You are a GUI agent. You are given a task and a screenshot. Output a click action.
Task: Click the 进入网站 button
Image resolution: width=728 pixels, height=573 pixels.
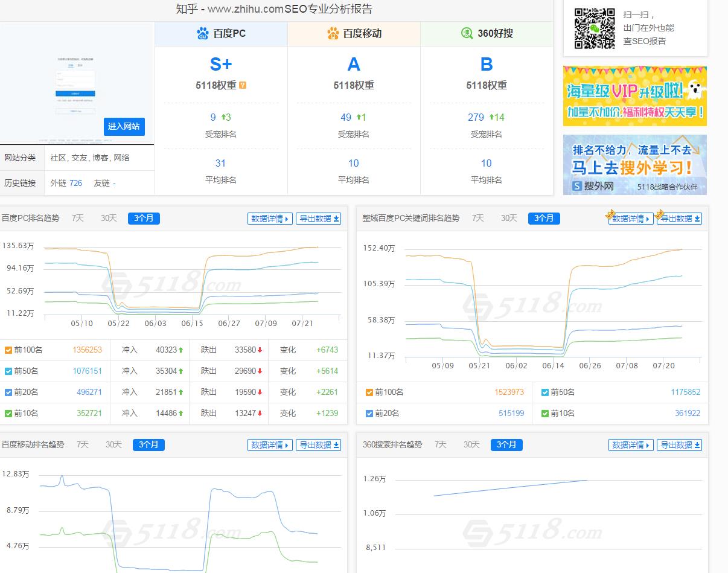[x=124, y=126]
